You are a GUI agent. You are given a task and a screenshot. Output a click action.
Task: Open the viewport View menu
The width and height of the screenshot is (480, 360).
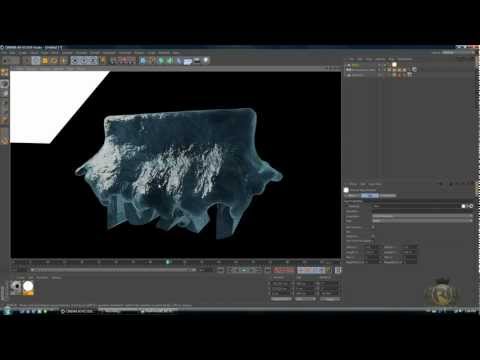pos(19,68)
